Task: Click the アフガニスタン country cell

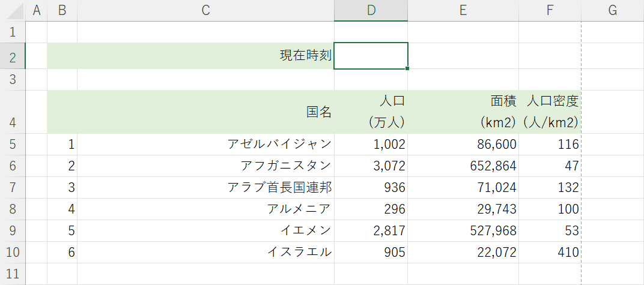Action: coord(205,166)
